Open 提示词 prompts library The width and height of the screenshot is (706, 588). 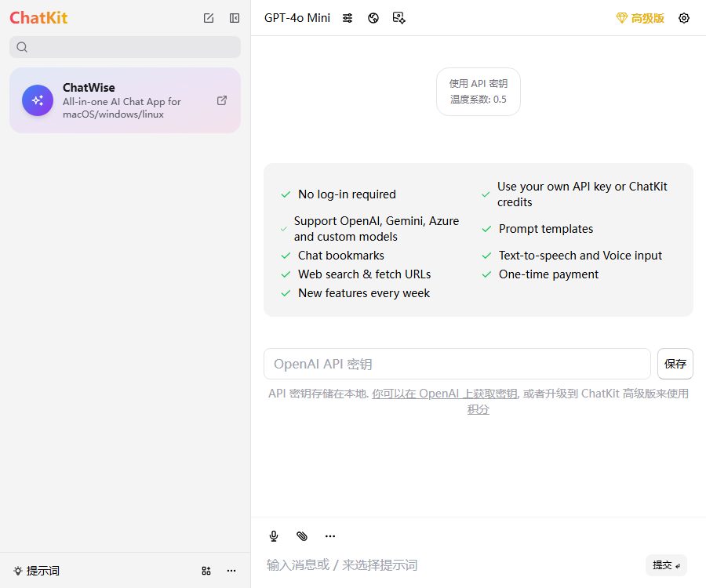pos(36,571)
